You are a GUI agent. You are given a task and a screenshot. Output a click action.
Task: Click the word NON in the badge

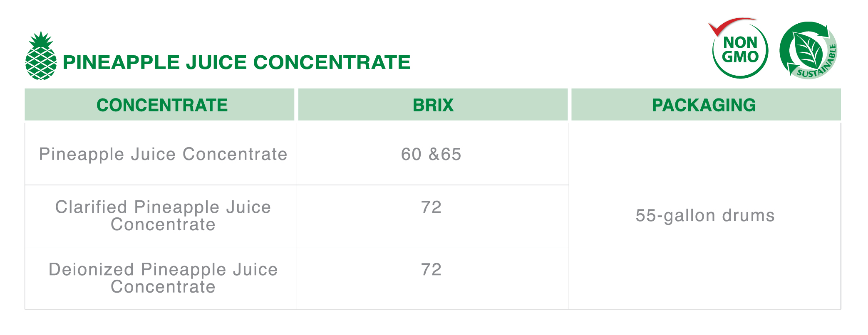pyautogui.click(x=740, y=42)
